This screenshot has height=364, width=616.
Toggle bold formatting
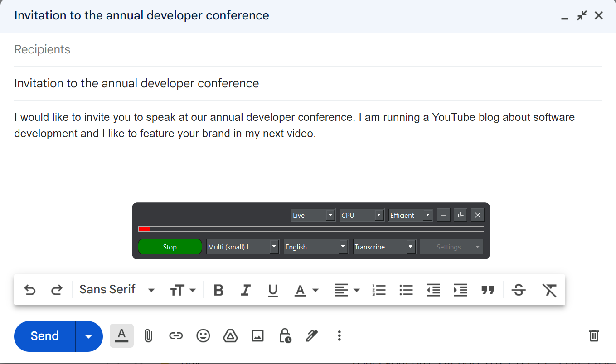pyautogui.click(x=218, y=290)
